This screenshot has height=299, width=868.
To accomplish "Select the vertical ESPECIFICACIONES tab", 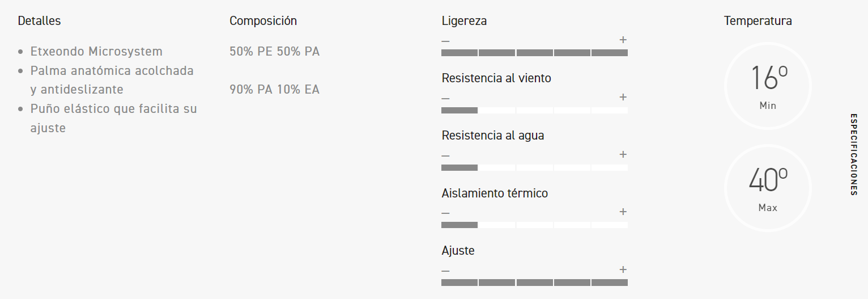I will point(853,154).
